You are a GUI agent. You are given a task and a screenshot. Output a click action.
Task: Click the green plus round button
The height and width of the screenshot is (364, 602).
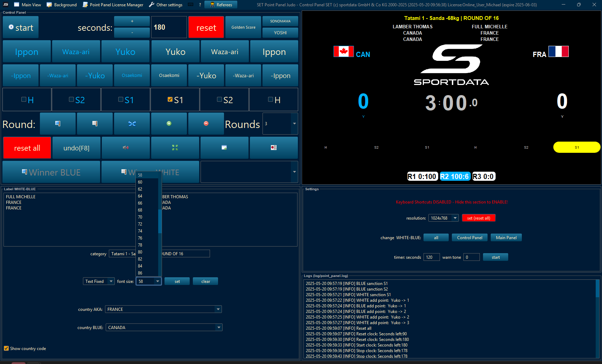[x=169, y=123]
